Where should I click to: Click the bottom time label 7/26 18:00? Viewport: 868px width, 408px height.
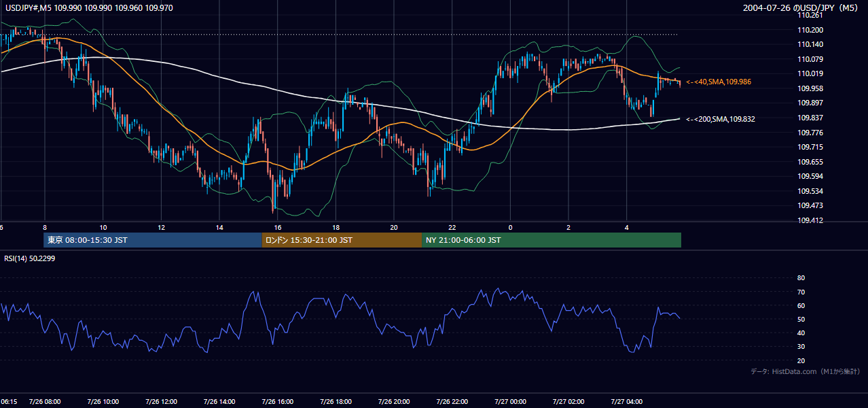tap(336, 402)
